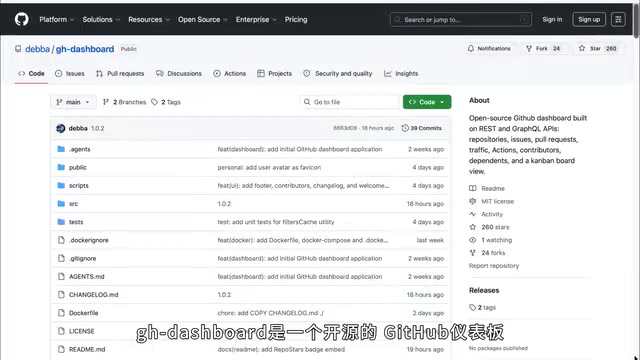
Task: Open the 2 tags link under Releases
Action: (483, 307)
